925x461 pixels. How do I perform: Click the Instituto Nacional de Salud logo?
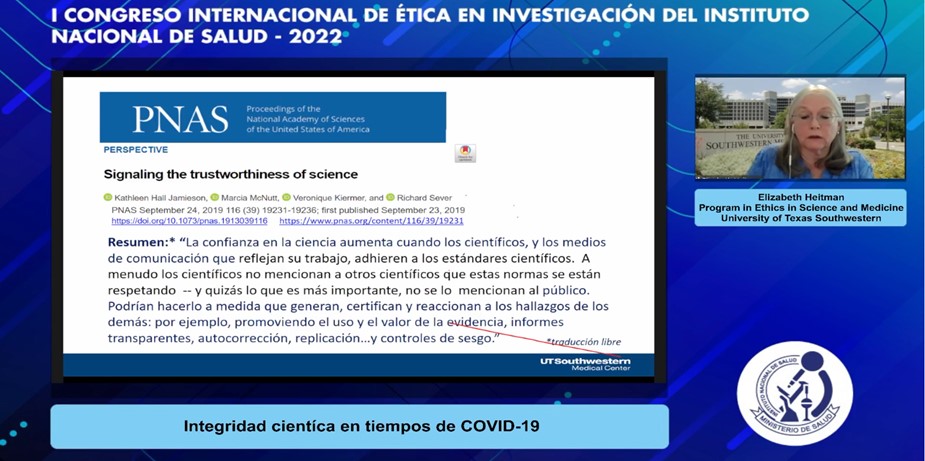point(795,393)
